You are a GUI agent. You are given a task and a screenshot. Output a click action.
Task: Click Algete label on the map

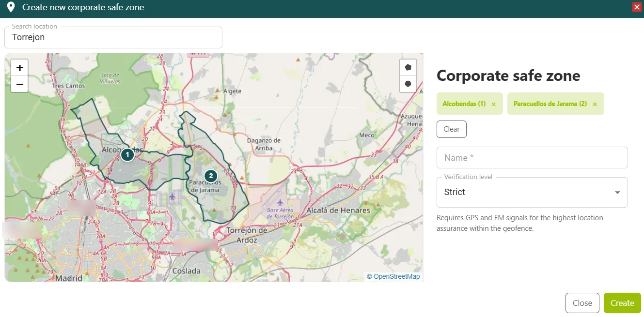(233, 91)
